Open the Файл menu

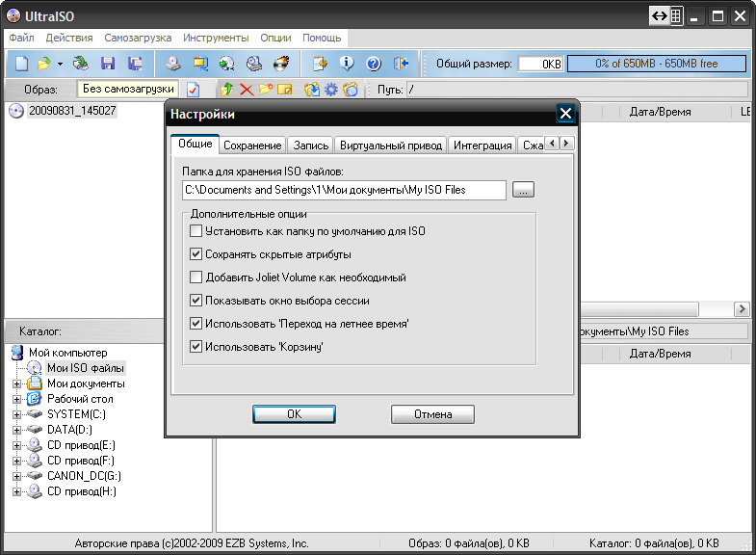[x=22, y=38]
